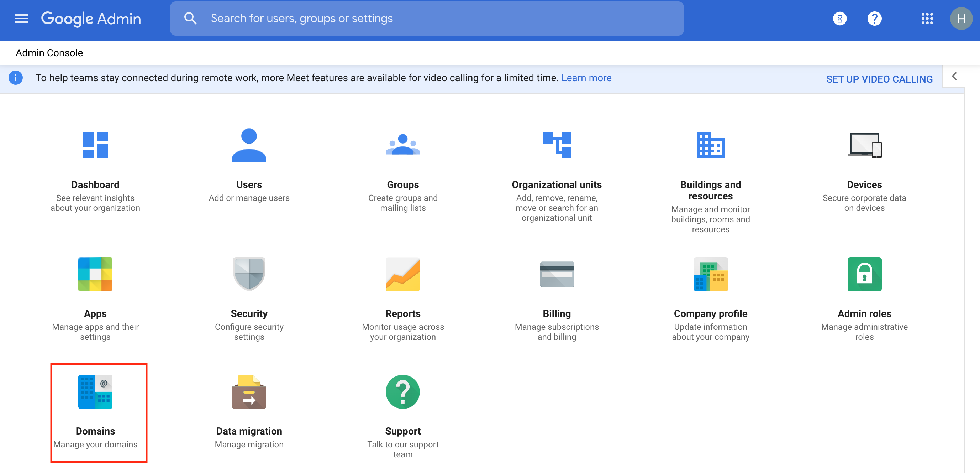Open the Users person icon
The height and width of the screenshot is (473, 980).
[249, 145]
